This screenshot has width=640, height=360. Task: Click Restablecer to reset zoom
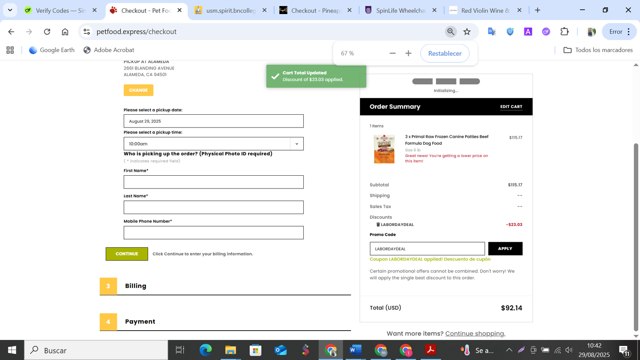click(444, 53)
